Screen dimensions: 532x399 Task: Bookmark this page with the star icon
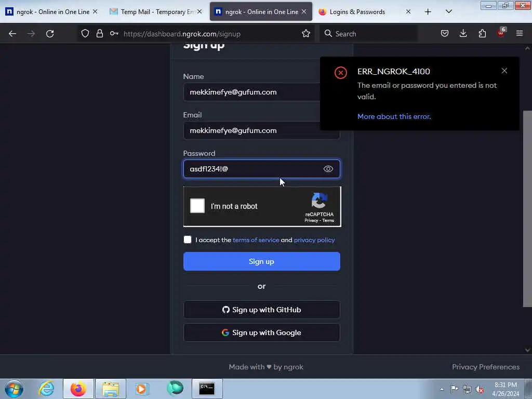305,33
